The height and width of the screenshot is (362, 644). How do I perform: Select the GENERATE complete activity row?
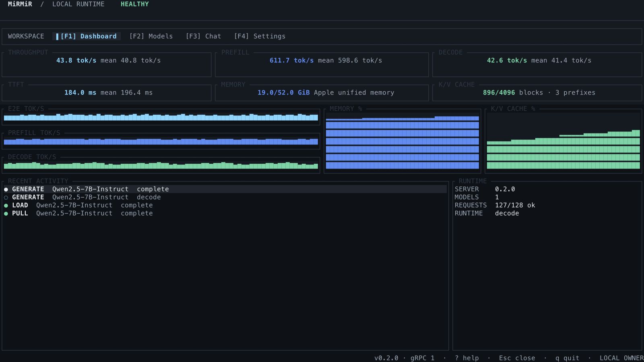[225, 189]
